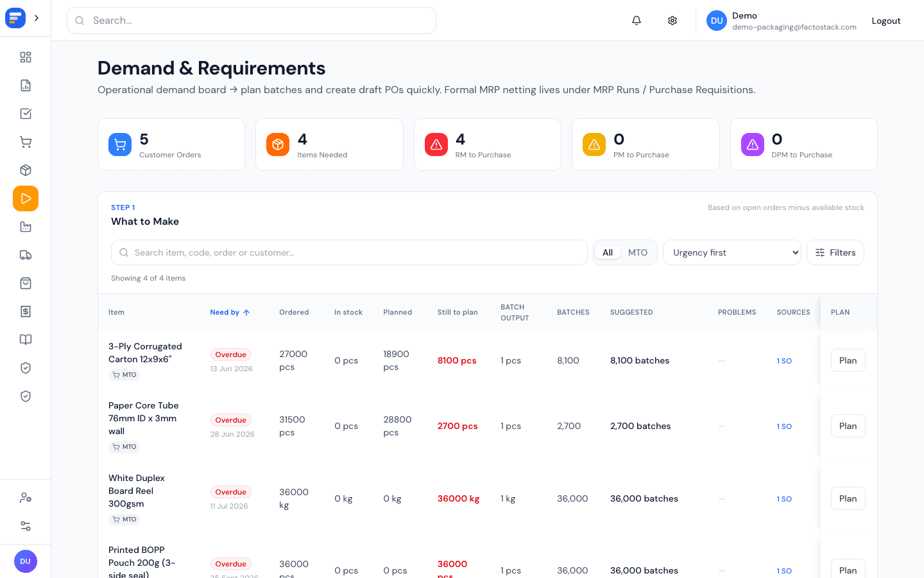
Task: Open the open-book sidebar icon
Action: (x=26, y=340)
